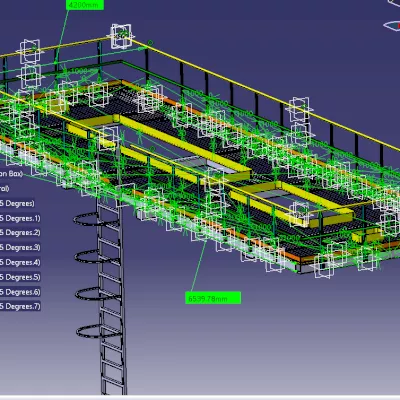Image resolution: width=400 pixels, height=400 pixels.
Task: Select the constraint symbol on the far-left handrail post
Action: coord(30,51)
